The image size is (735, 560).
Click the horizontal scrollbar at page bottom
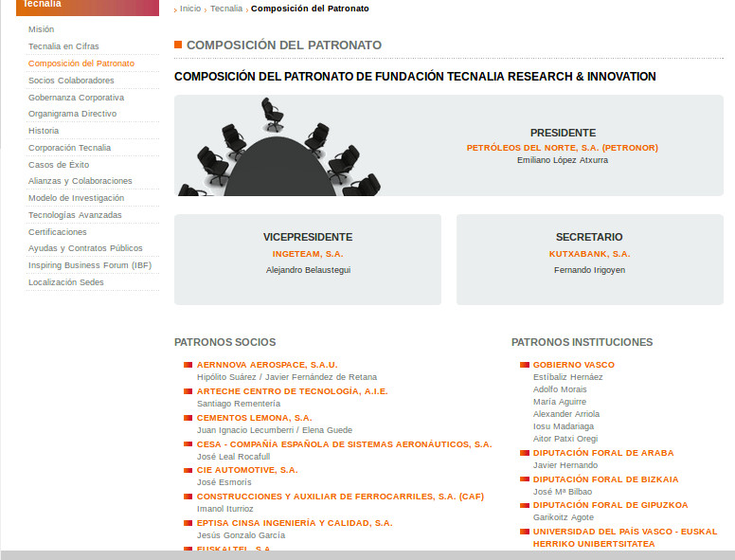367,555
